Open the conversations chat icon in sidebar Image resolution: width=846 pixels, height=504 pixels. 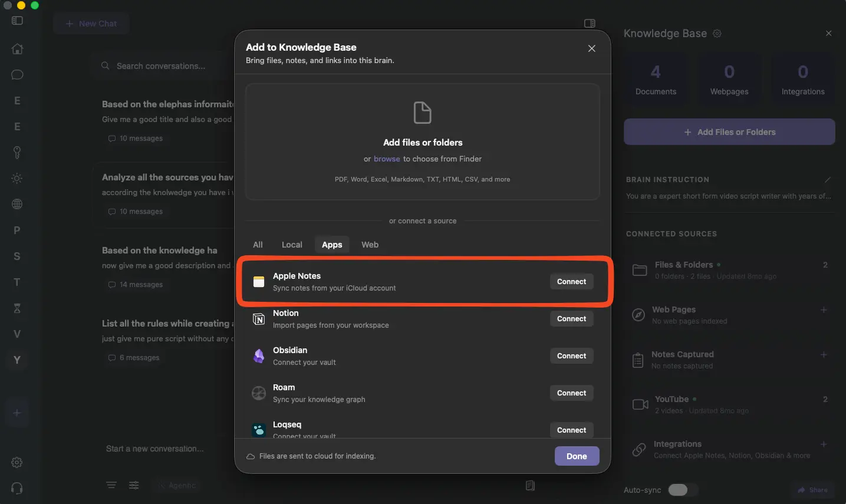(x=17, y=75)
